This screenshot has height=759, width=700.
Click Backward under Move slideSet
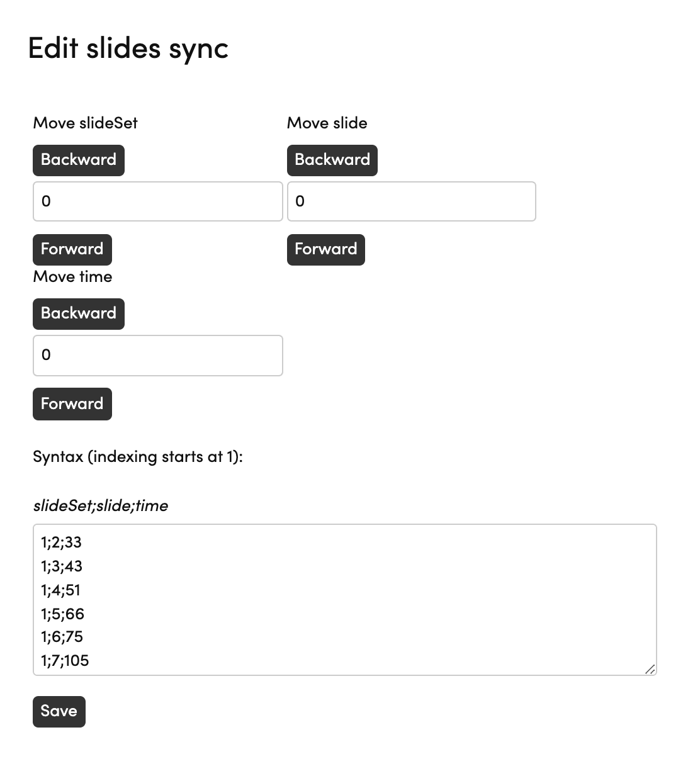pos(78,160)
